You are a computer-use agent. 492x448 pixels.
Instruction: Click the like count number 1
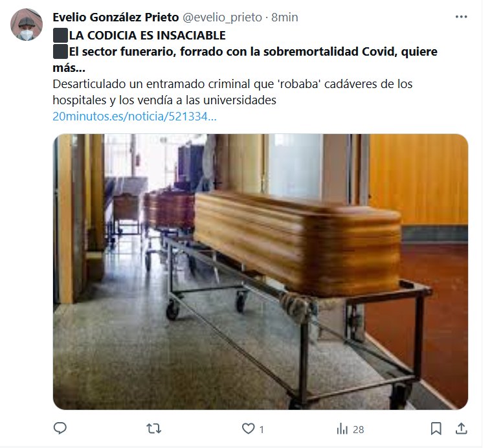[x=262, y=429]
